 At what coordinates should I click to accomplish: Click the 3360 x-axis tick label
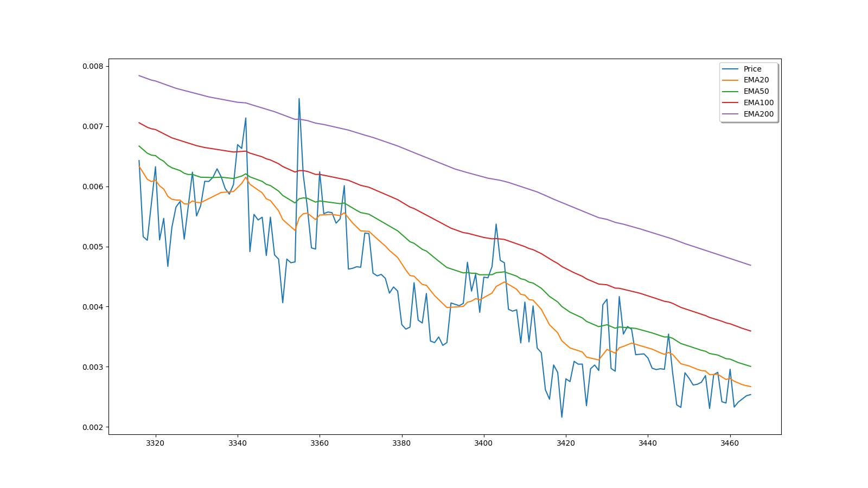point(320,443)
